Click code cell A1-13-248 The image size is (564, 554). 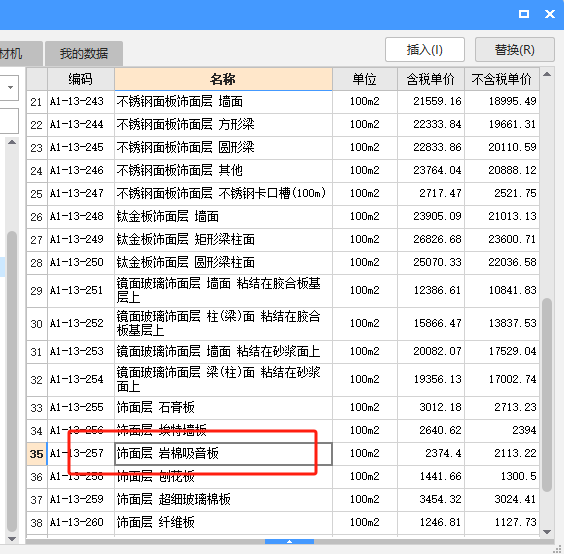click(81, 217)
